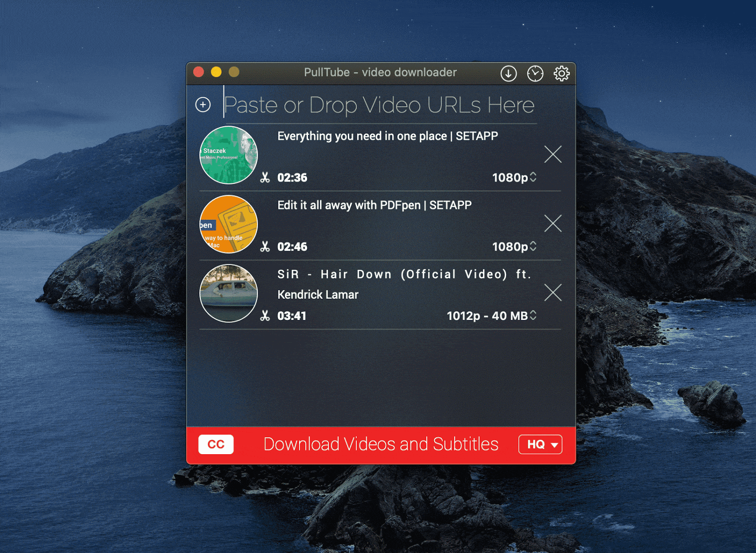Close the PullTube window with red button
756x553 pixels.
click(198, 72)
